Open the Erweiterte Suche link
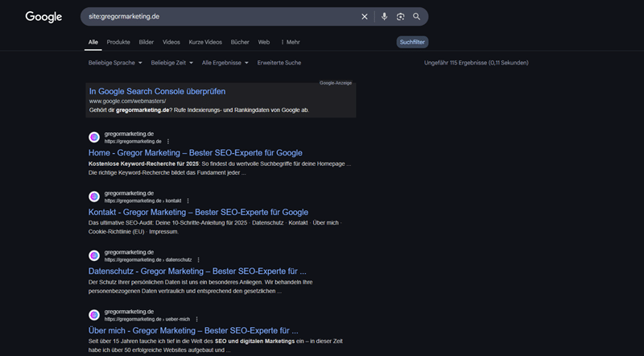 tap(279, 63)
